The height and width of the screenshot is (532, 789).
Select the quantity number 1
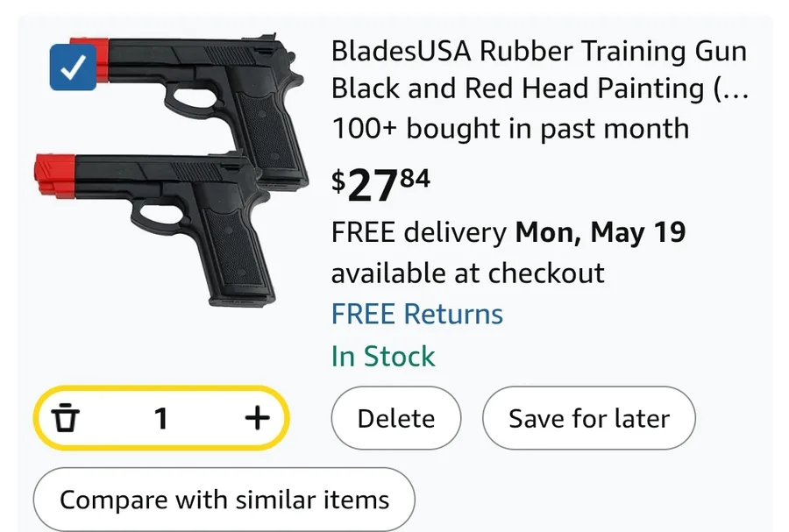click(x=161, y=418)
